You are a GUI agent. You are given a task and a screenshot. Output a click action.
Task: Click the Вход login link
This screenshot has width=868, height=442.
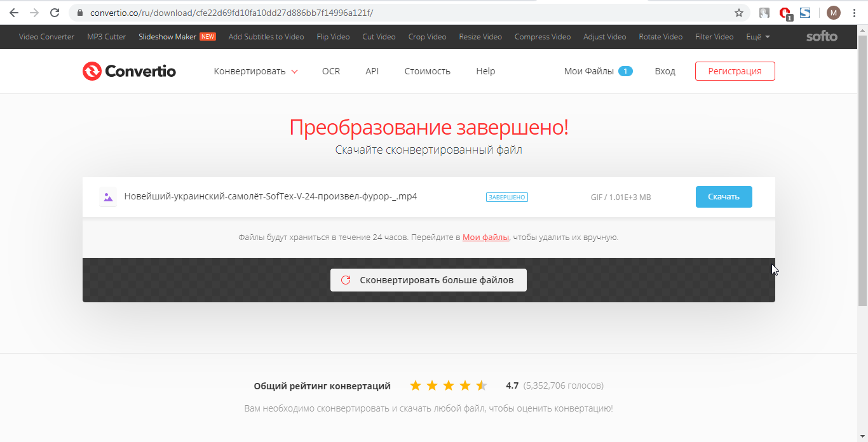(x=665, y=71)
